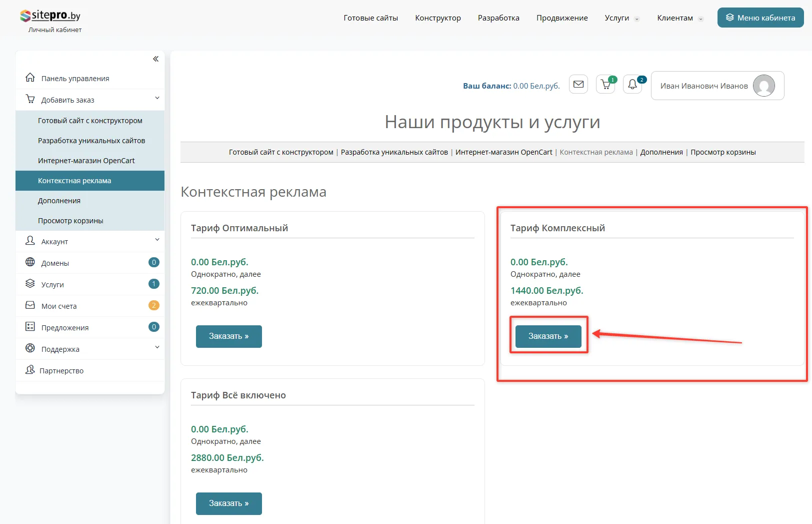Screen dimensions: 812x524
Task: Open Домены in the sidebar
Action: click(55, 263)
